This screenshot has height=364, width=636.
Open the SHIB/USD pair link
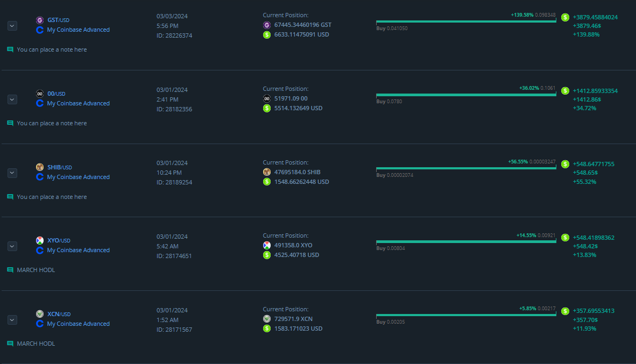(x=59, y=167)
